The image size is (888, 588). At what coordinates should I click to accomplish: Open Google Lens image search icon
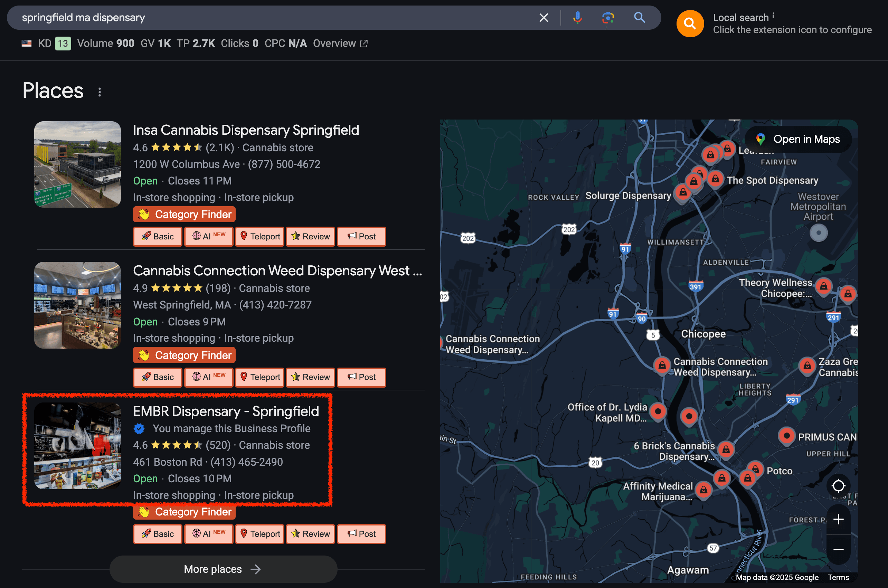608,18
